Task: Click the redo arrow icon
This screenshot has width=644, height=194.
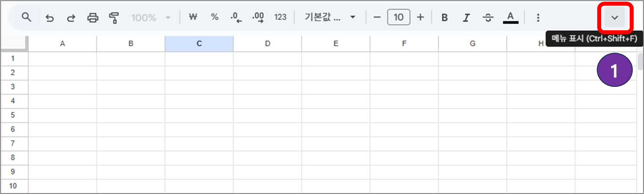Action: (71, 18)
